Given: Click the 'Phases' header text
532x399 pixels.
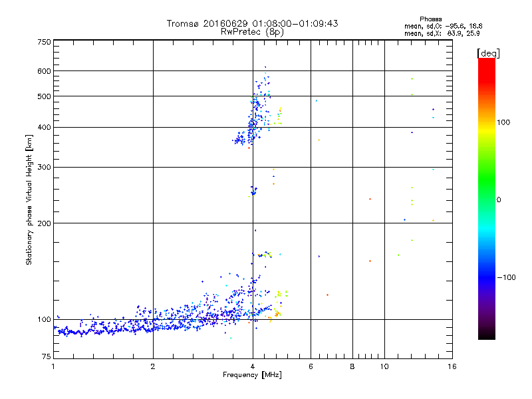Looking at the screenshot, I should point(430,19).
